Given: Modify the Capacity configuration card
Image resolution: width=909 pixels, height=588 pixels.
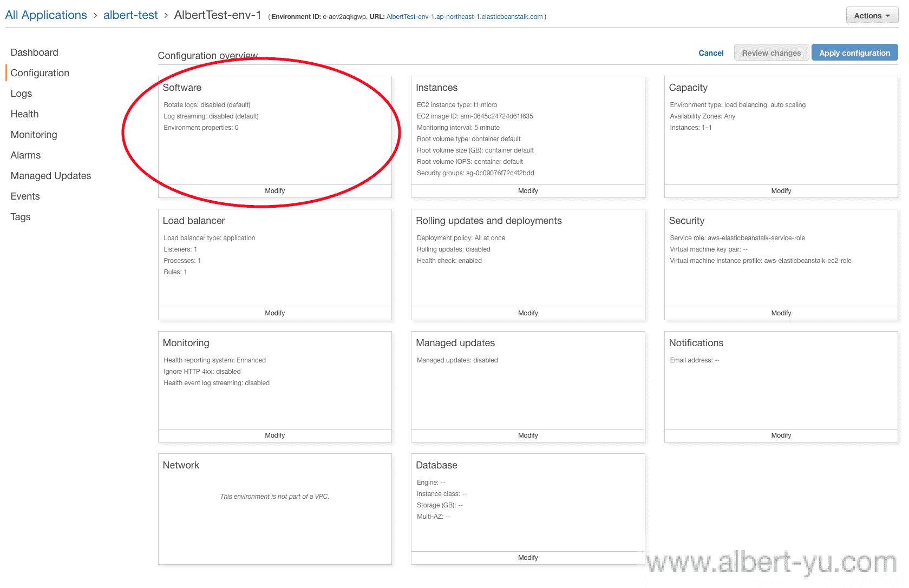Looking at the screenshot, I should tap(781, 191).
